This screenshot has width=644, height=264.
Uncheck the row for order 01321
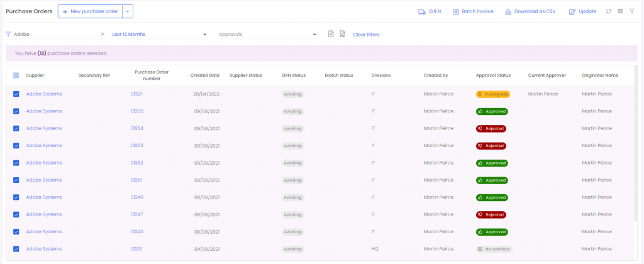pos(16,94)
